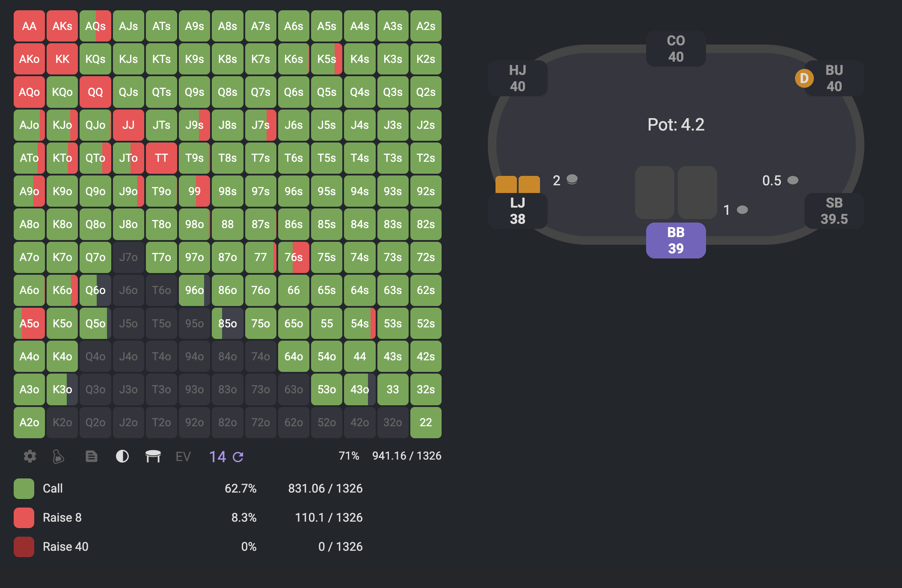Click the dark red Raise 40 swatch
Screen dimensions: 902x588
click(x=24, y=546)
